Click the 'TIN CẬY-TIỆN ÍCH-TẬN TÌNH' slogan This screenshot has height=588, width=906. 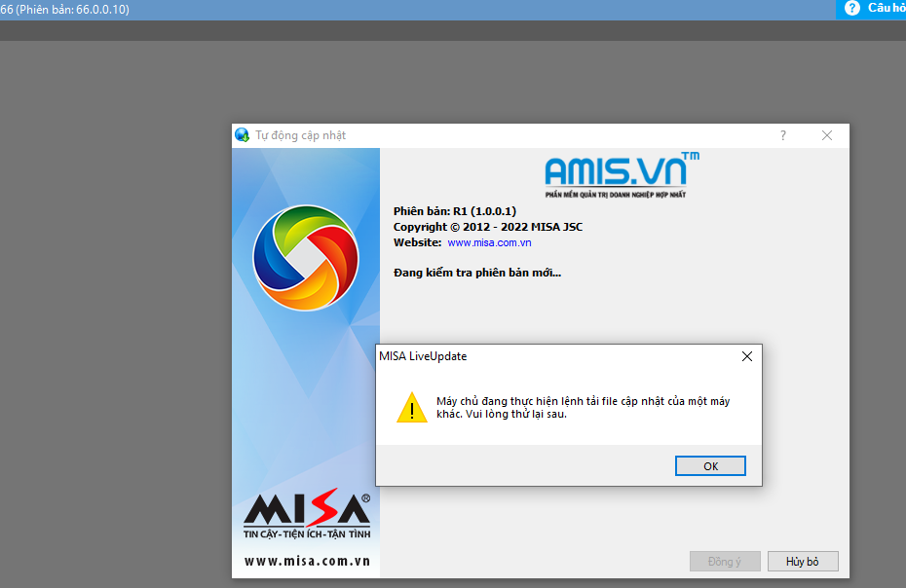(x=307, y=534)
